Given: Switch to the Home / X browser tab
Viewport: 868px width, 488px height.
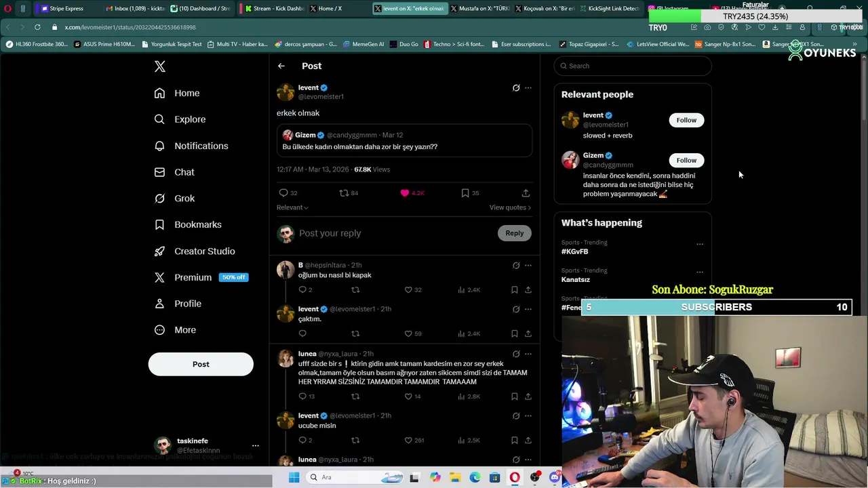Looking at the screenshot, I should (330, 9).
